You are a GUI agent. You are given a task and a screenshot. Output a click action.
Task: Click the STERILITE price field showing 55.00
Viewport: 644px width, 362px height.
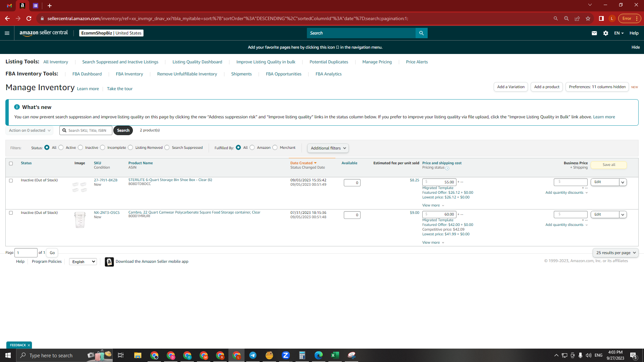point(439,182)
